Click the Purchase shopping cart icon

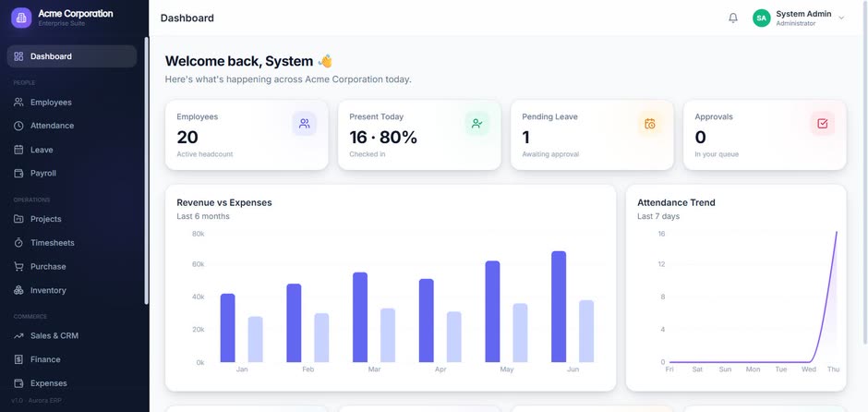(18, 266)
